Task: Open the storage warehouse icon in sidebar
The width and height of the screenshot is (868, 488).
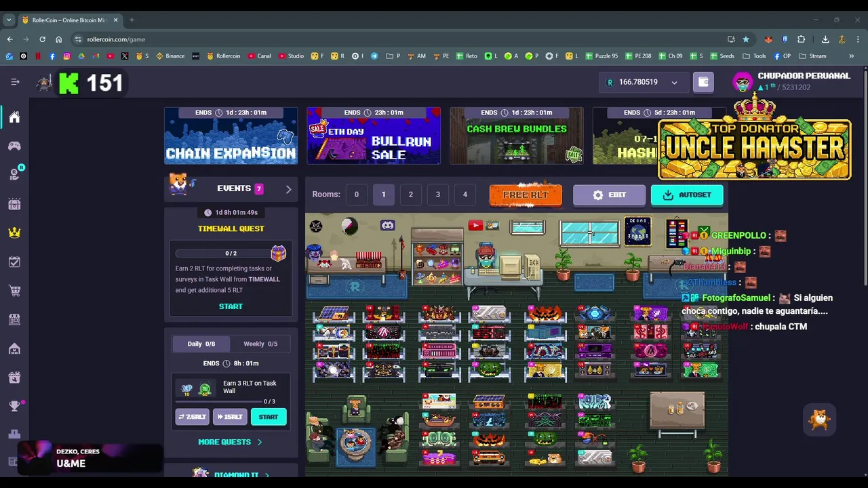Action: coord(14,349)
